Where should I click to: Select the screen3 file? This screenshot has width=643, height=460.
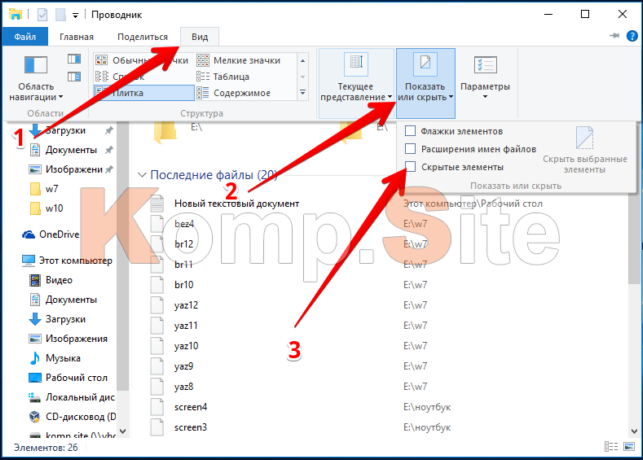tap(190, 427)
